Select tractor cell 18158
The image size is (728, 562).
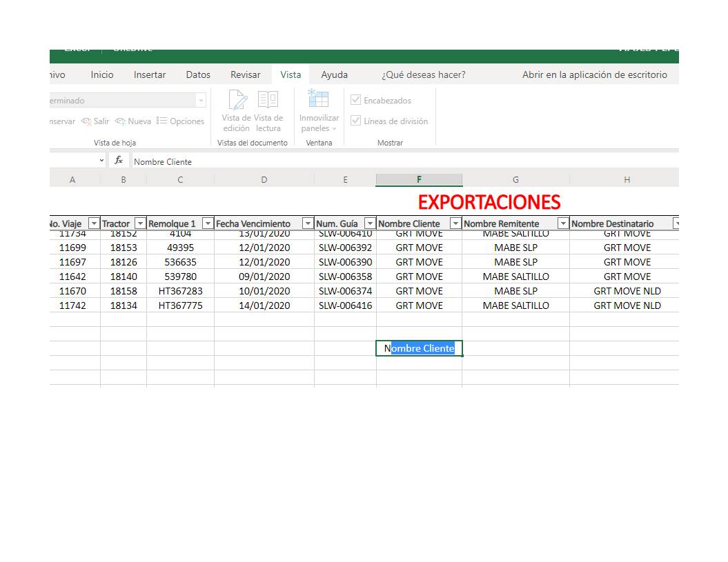pyautogui.click(x=124, y=291)
